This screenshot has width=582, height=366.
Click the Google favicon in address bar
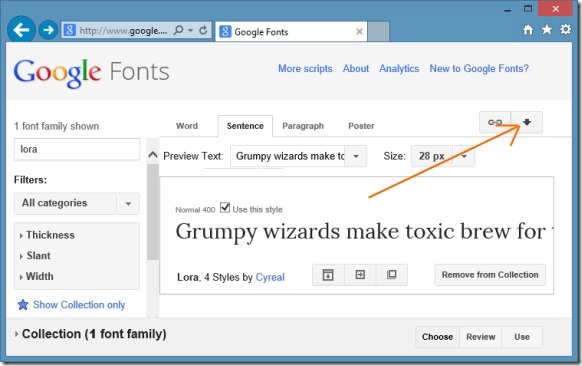[x=69, y=30]
